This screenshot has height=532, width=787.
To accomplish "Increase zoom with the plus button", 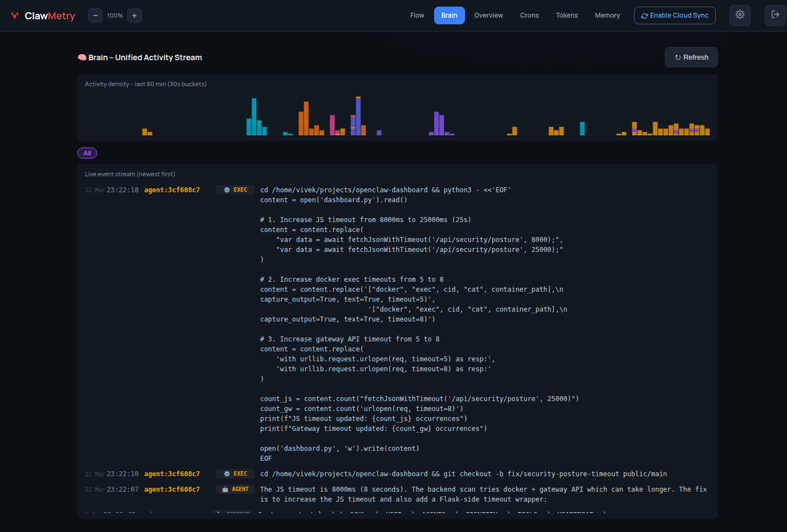I will [134, 15].
